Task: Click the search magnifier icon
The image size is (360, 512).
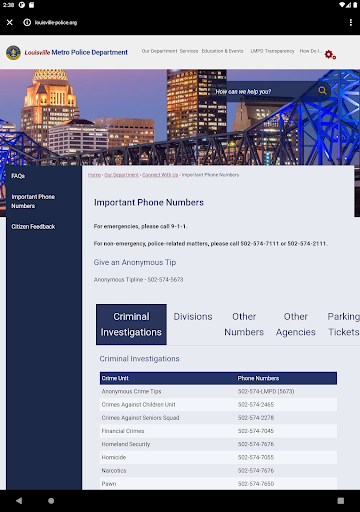Action: (322, 90)
